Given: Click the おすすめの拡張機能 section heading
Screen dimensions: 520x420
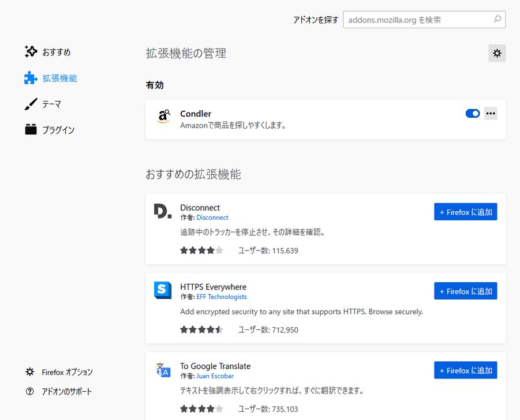Looking at the screenshot, I should point(193,174).
